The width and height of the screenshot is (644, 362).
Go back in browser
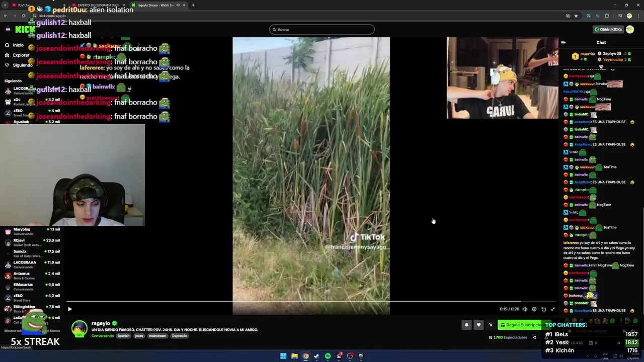[x=6, y=16]
